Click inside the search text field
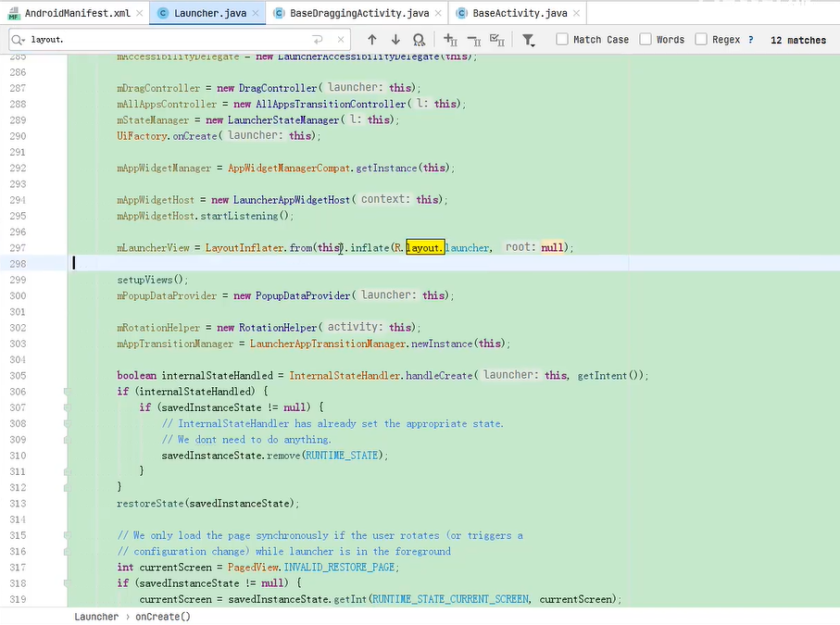840x625 pixels. click(167, 40)
